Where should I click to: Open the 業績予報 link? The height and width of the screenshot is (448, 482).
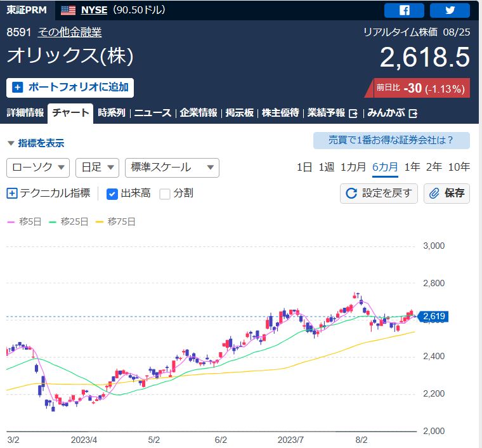pyautogui.click(x=332, y=113)
